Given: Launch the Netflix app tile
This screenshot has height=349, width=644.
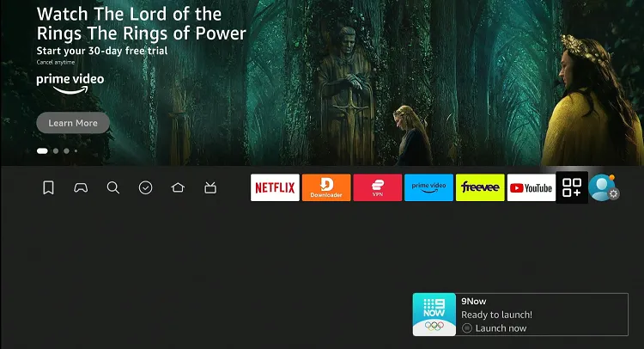Looking at the screenshot, I should [x=275, y=187].
